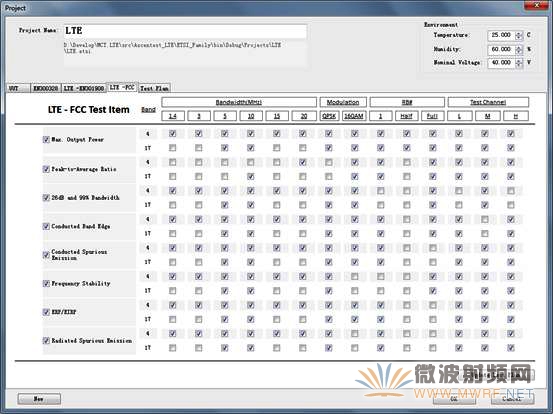Increase Nominal Voltage with the up spinner arrow
This screenshot has height=414, width=553.
click(518, 61)
